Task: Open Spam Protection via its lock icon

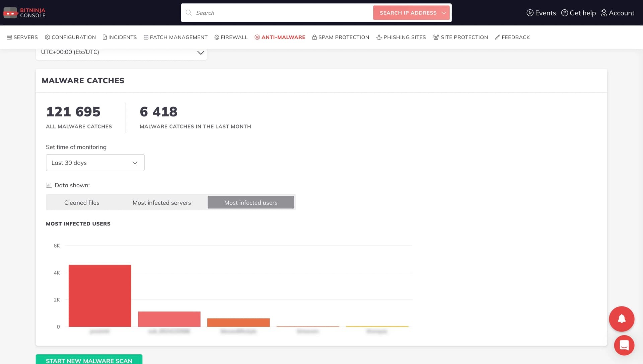Action: [314, 37]
